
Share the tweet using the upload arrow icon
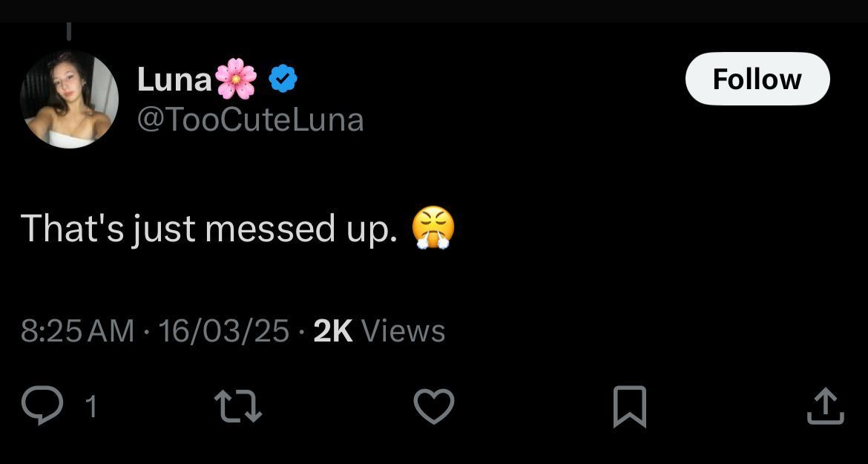click(x=825, y=407)
